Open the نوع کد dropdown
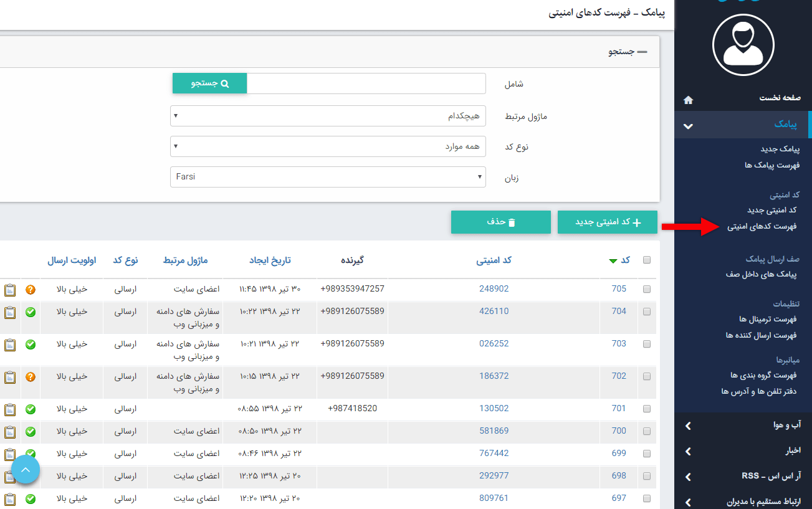Screen dimensions: 812x509 328,146
